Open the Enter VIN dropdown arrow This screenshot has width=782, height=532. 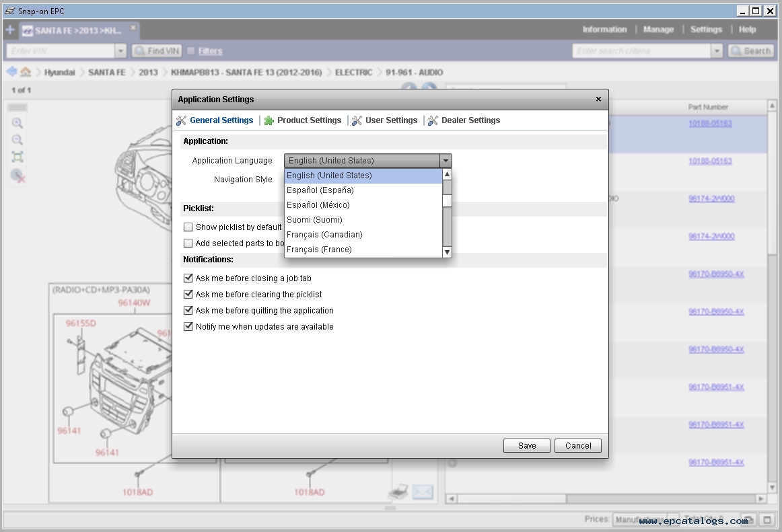coord(120,51)
